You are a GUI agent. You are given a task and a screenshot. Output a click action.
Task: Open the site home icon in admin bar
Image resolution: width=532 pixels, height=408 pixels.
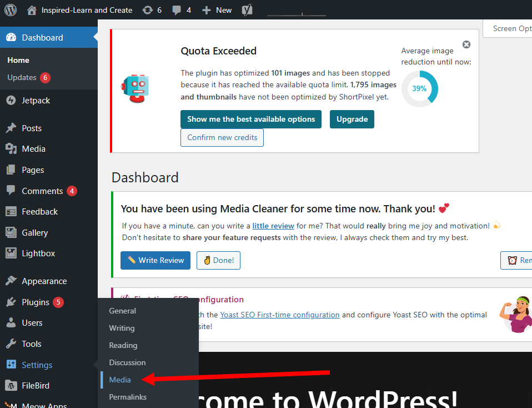pos(32,10)
